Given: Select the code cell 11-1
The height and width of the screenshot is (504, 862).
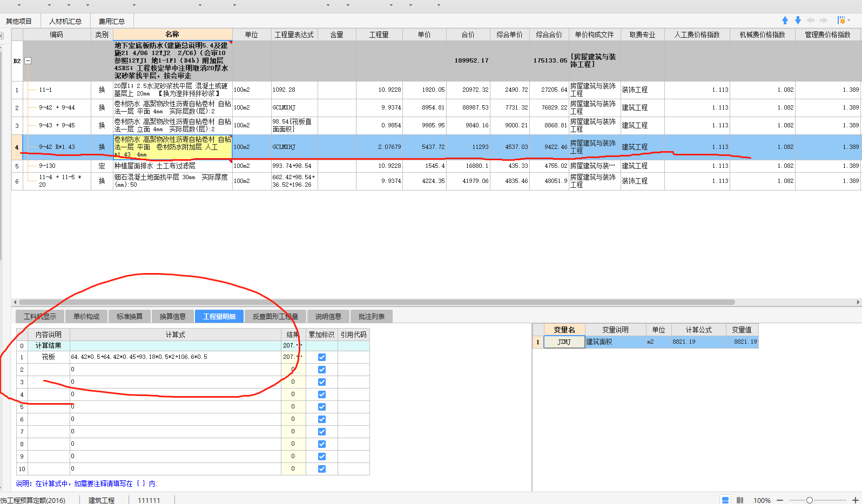Looking at the screenshot, I should pyautogui.click(x=57, y=90).
